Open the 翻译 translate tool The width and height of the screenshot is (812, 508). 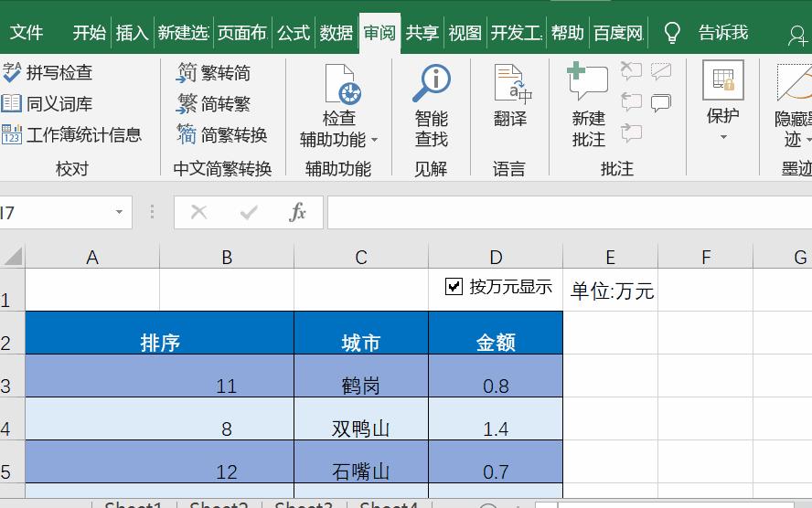pyautogui.click(x=510, y=97)
